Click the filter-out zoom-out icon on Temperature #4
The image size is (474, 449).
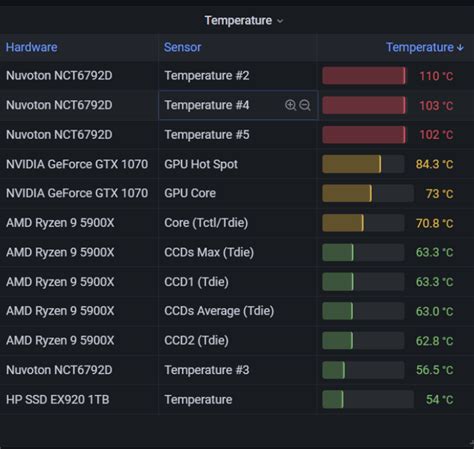tap(305, 105)
